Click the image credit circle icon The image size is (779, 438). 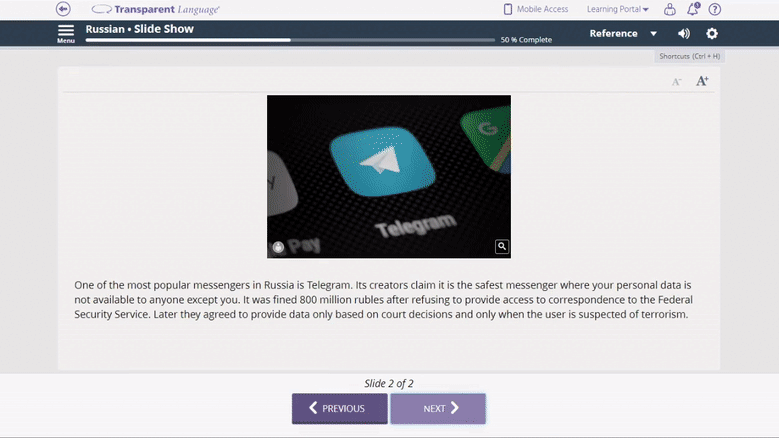click(278, 247)
